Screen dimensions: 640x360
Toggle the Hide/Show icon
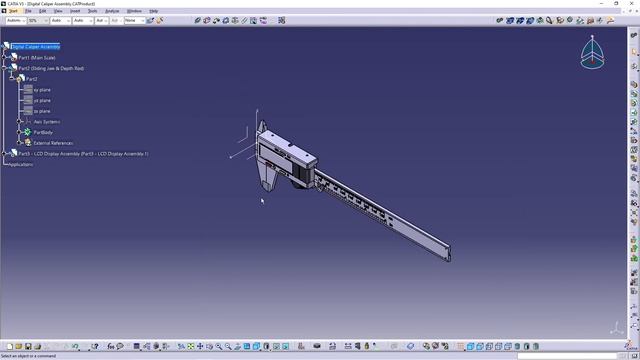tap(276, 346)
